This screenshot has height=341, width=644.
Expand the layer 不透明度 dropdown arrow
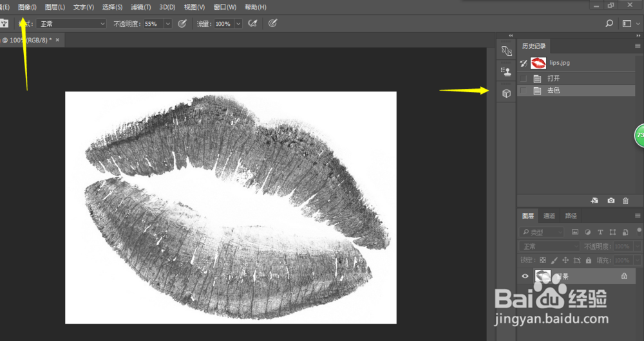[637, 246]
